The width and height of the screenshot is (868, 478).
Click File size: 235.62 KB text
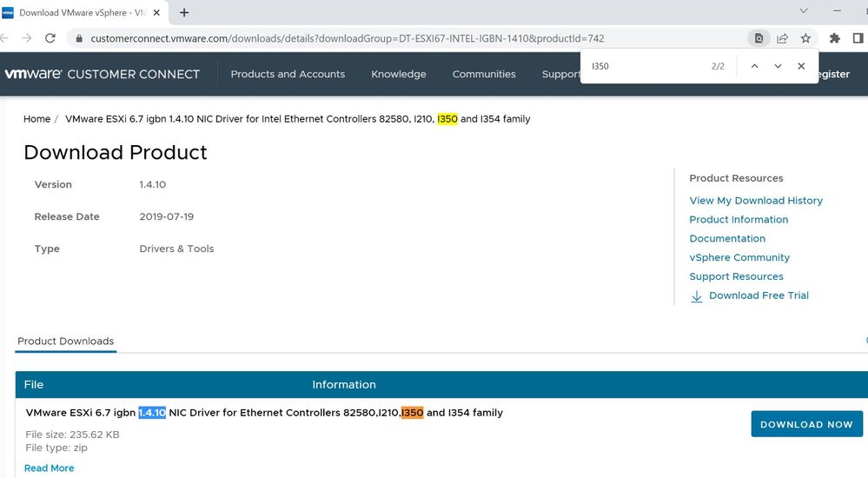(x=72, y=435)
